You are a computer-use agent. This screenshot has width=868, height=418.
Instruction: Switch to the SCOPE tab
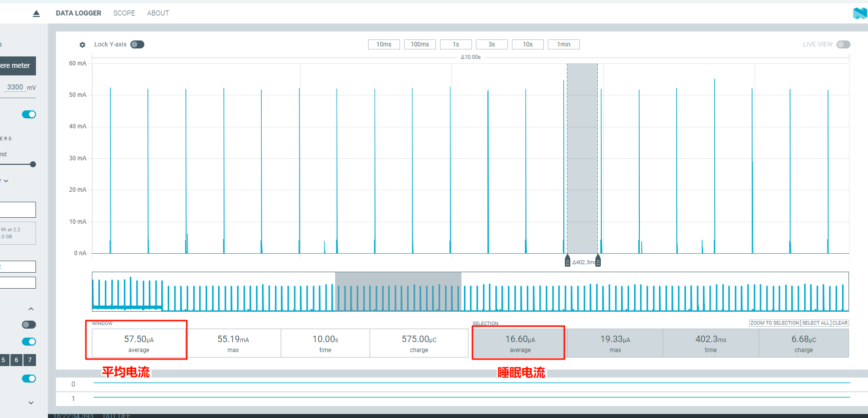click(124, 13)
